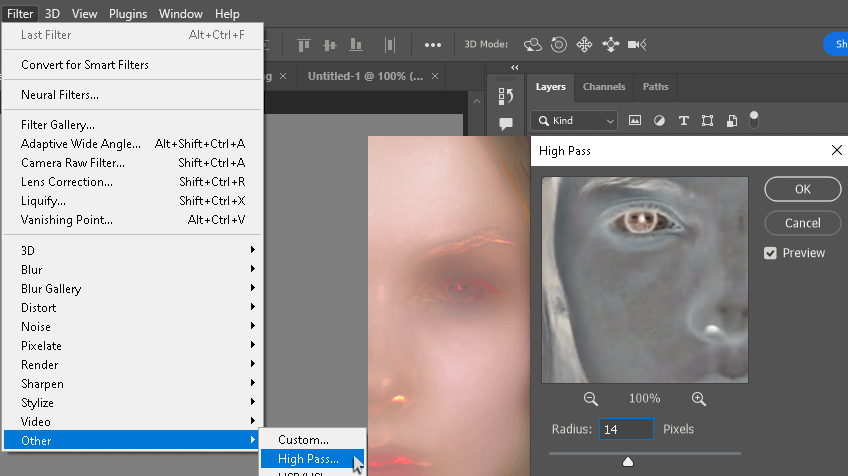Close the Untitled-1 document tab
The height and width of the screenshot is (476, 848).
pos(435,76)
